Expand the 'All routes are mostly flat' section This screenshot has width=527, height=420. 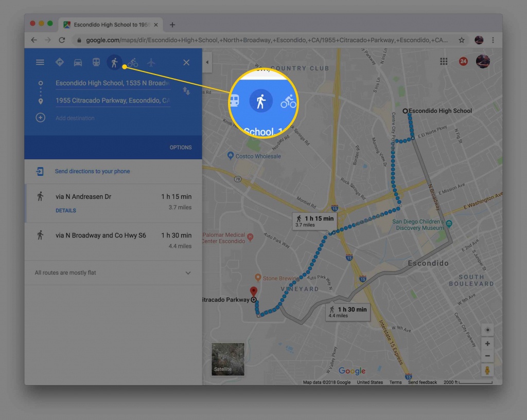point(188,273)
